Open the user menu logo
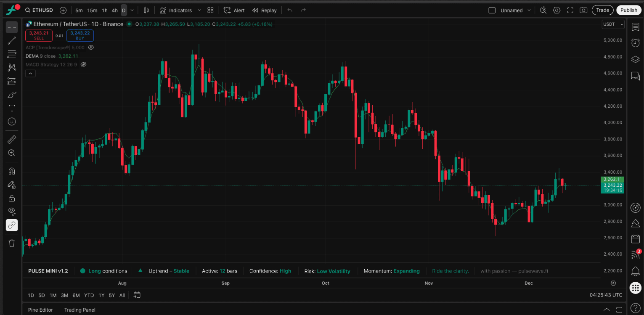Screen dimensions: 644x315 (x=12, y=9)
